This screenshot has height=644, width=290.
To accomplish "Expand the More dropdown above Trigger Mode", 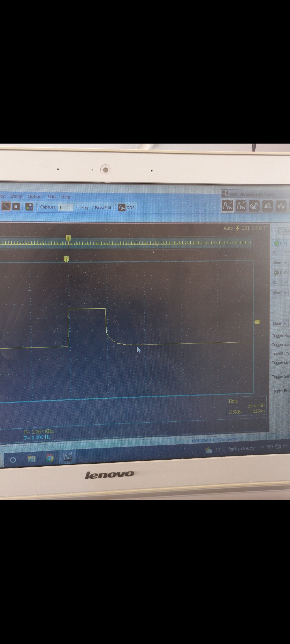I will pyautogui.click(x=280, y=323).
